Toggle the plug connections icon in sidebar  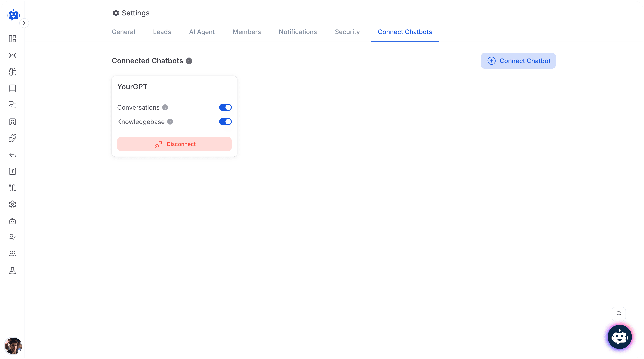pos(12,188)
